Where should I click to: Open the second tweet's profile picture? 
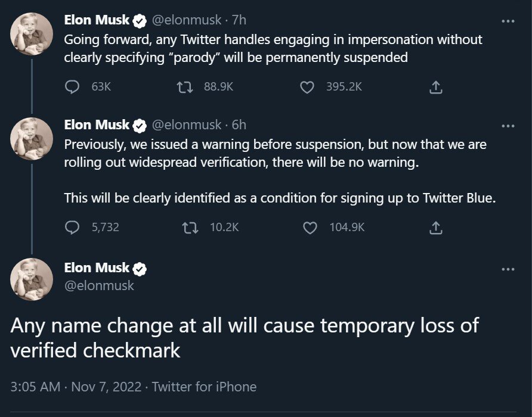32,139
